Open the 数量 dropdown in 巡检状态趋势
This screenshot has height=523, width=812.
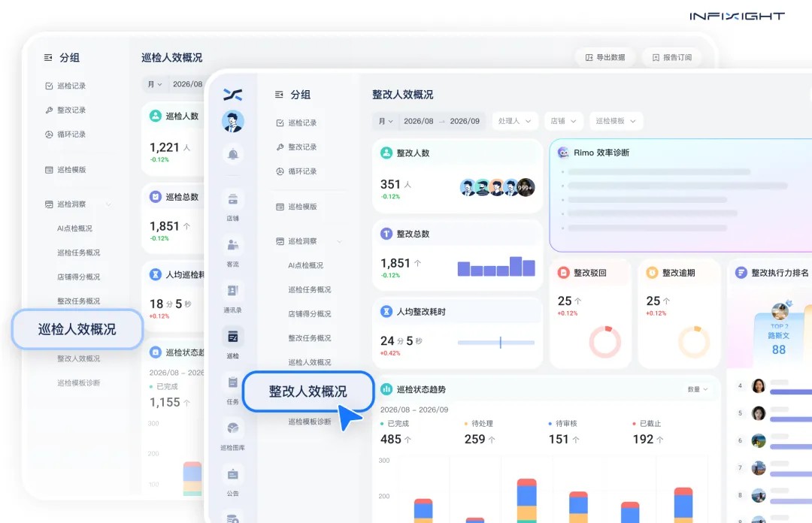pyautogui.click(x=698, y=389)
